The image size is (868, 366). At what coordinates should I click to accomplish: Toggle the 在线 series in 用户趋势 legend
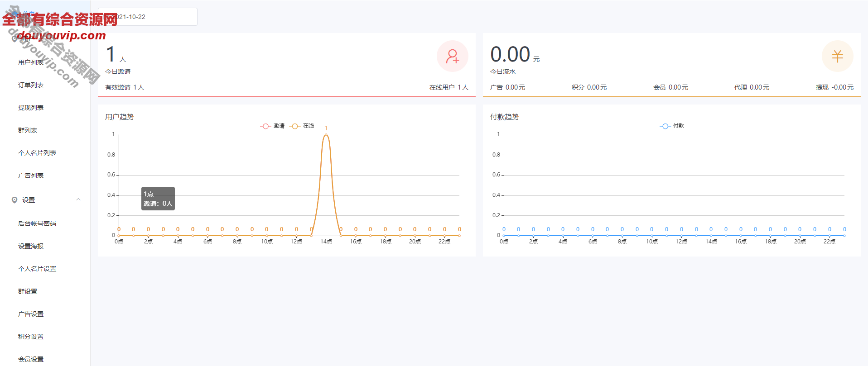point(302,126)
